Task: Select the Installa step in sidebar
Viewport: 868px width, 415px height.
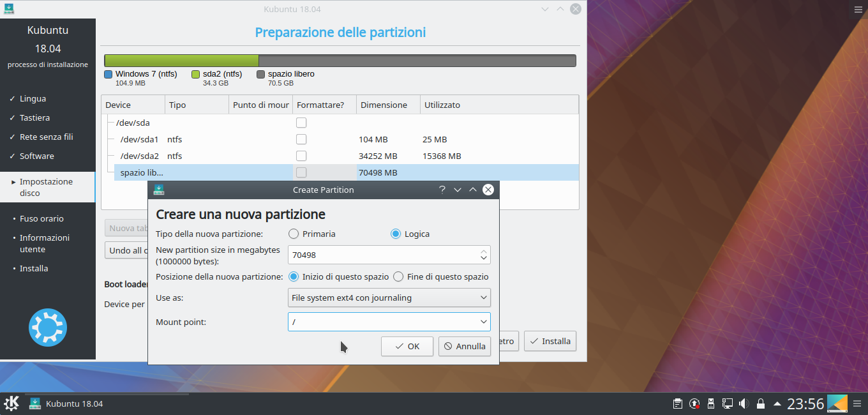Action: pyautogui.click(x=34, y=268)
